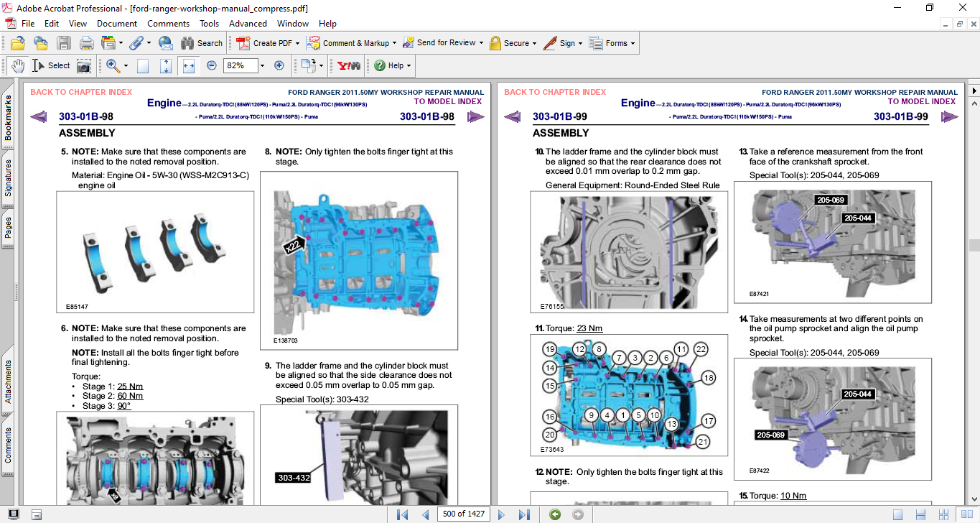
Task: Expand the Comment & Markup dropdown
Action: pyautogui.click(x=395, y=43)
